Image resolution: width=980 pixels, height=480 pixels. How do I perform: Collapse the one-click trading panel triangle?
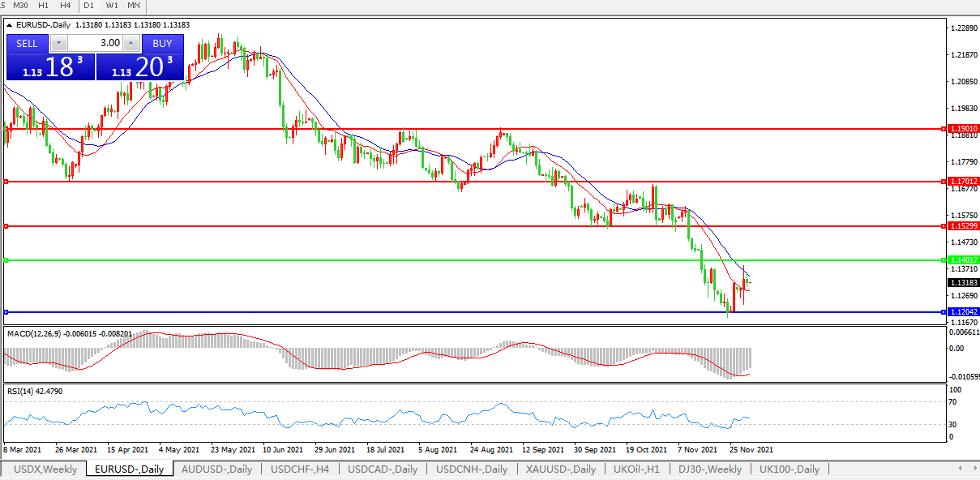[9, 25]
